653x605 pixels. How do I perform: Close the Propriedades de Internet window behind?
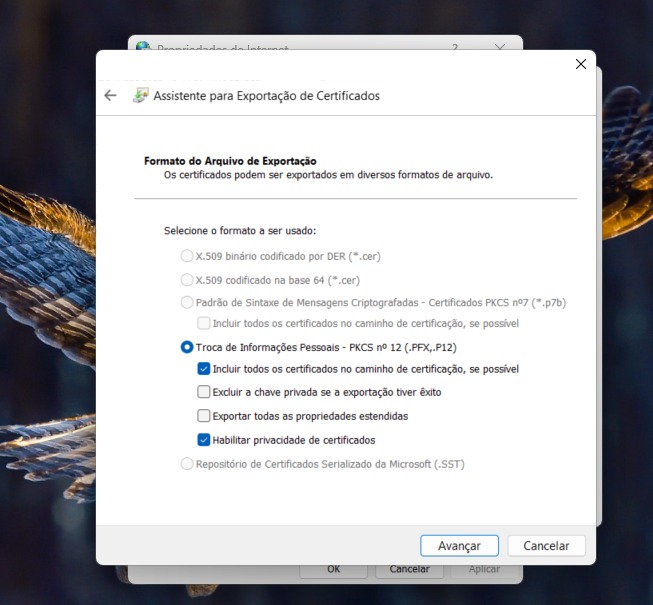500,45
